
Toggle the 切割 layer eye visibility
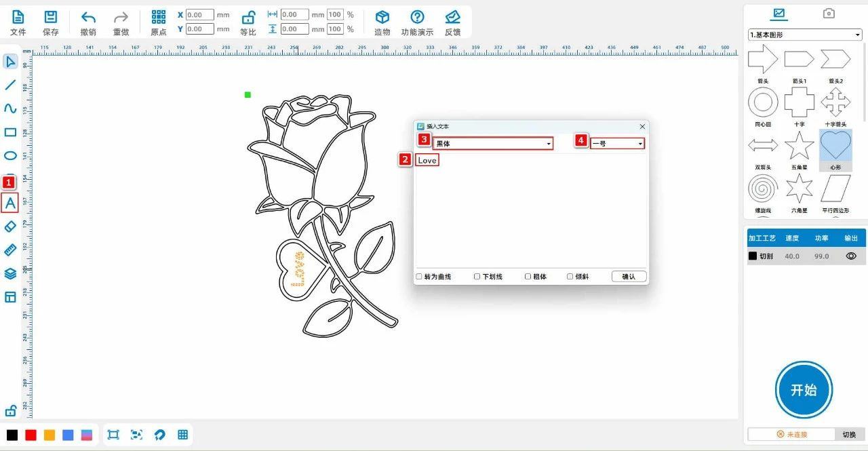tap(851, 256)
